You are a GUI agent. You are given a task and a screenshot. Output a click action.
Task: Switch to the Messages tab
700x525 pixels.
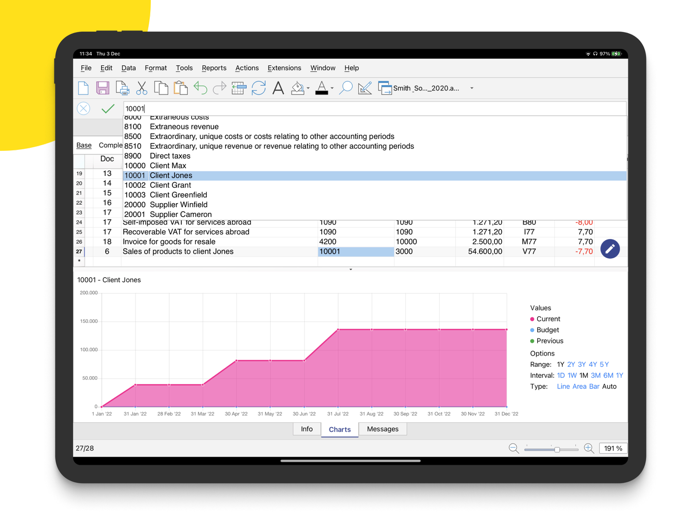(383, 429)
